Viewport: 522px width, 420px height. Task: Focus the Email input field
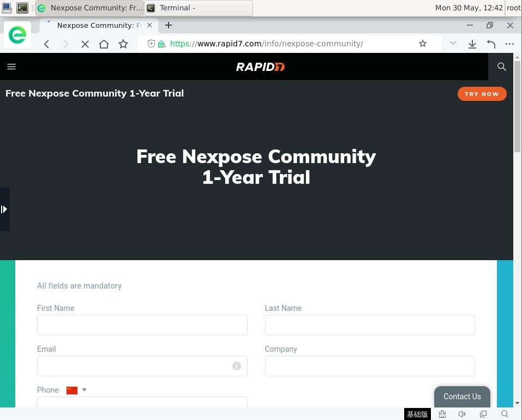142,366
